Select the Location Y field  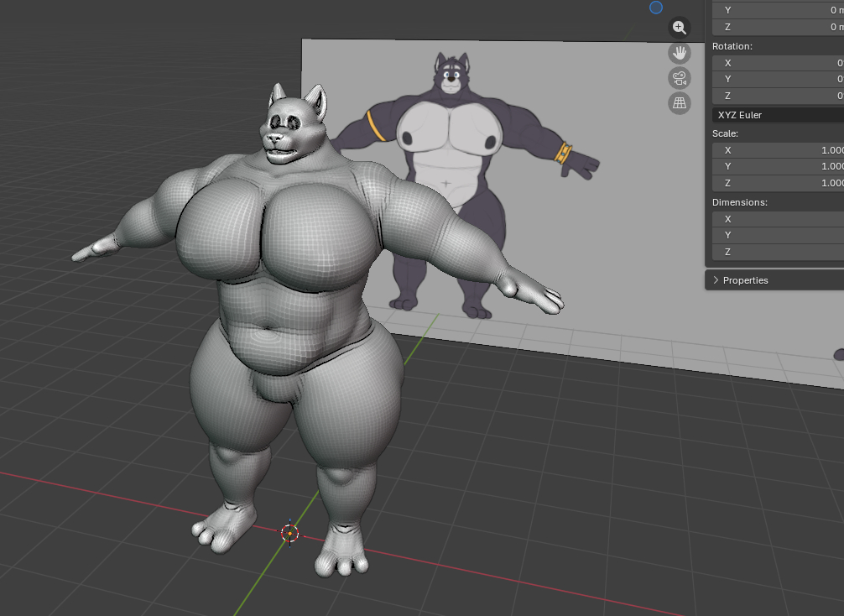tap(777, 10)
